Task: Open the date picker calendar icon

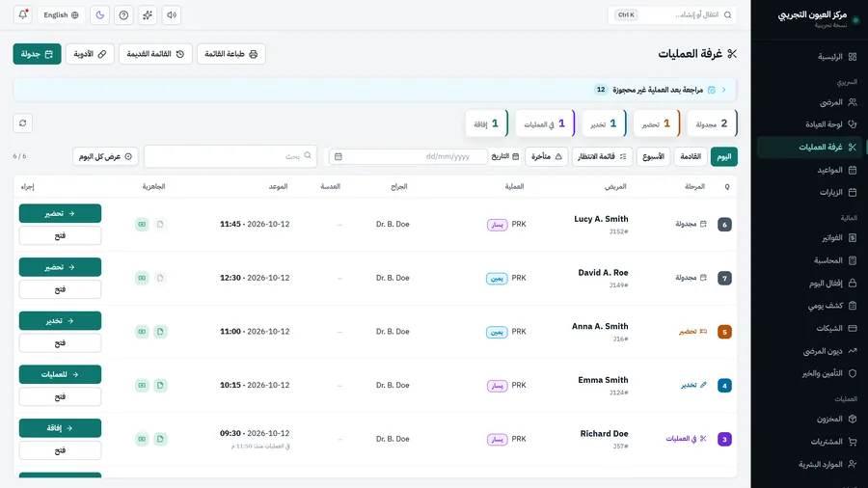Action: [339, 156]
